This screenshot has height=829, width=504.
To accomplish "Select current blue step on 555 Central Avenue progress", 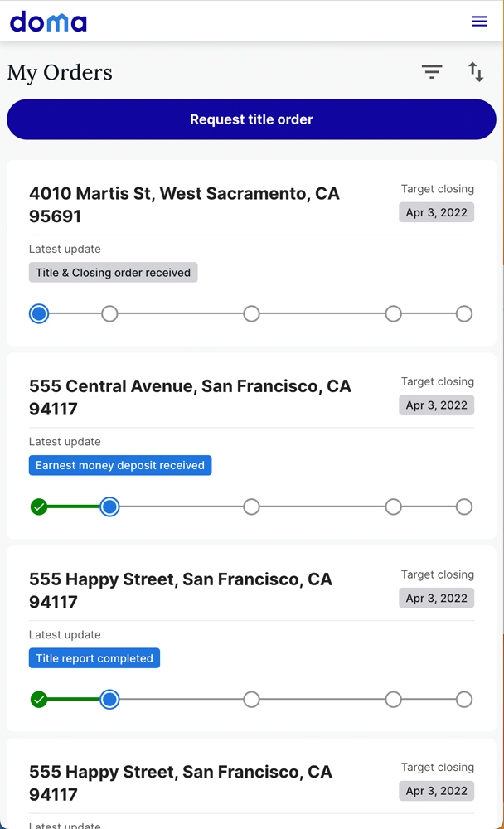I will (109, 507).
